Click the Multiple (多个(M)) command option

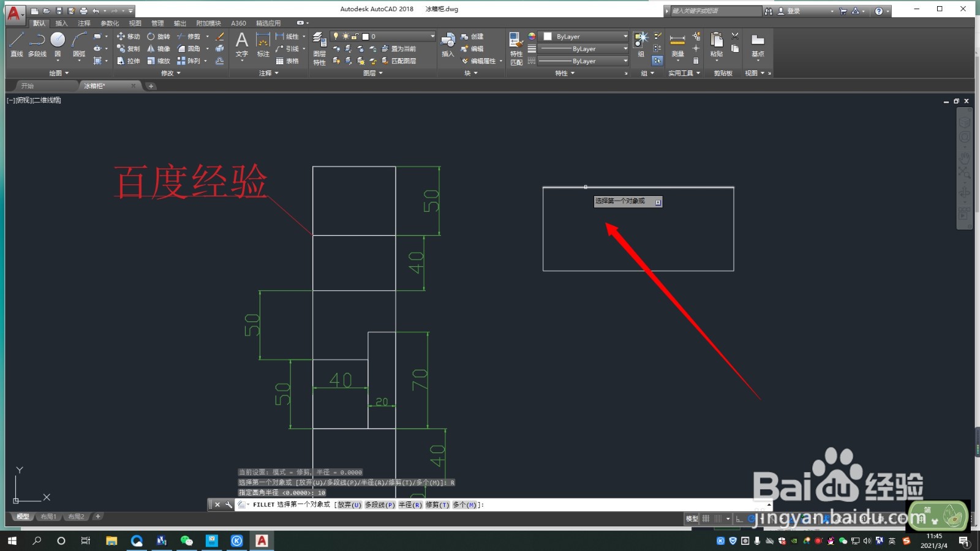click(464, 505)
